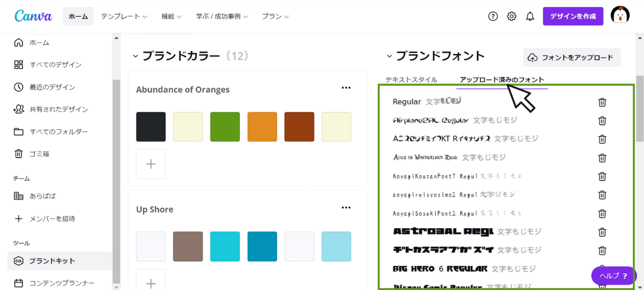Delete the 'Regular' uploaded font via its trash icon

(602, 102)
